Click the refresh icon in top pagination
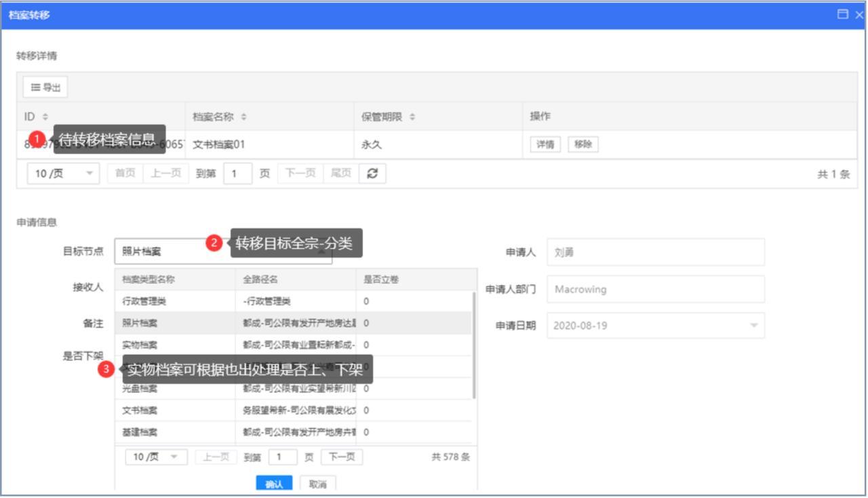Screen dimensions: 868x498 point(372,174)
